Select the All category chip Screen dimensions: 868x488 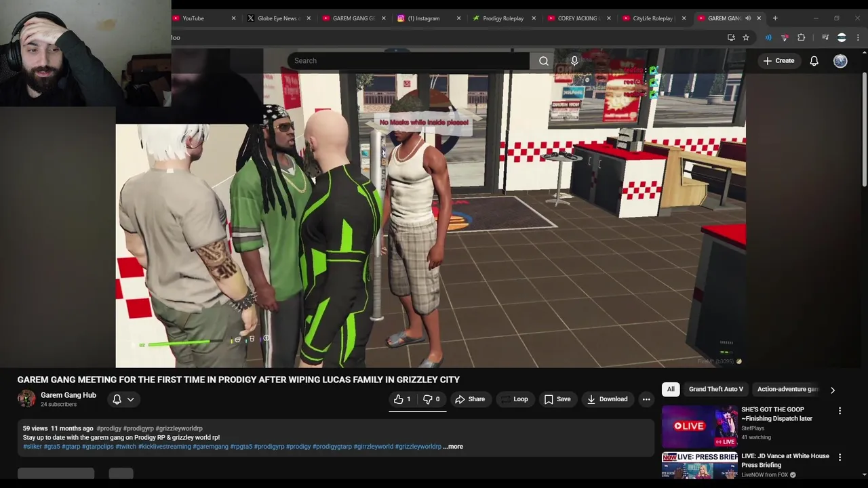[671, 389]
